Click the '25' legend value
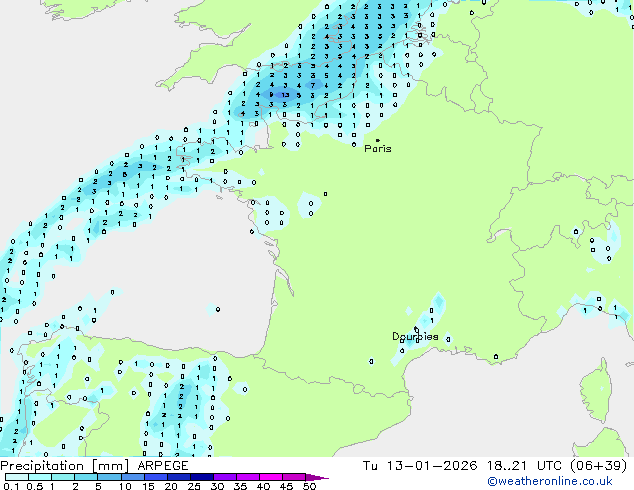The width and height of the screenshot is (634, 490). point(194,486)
